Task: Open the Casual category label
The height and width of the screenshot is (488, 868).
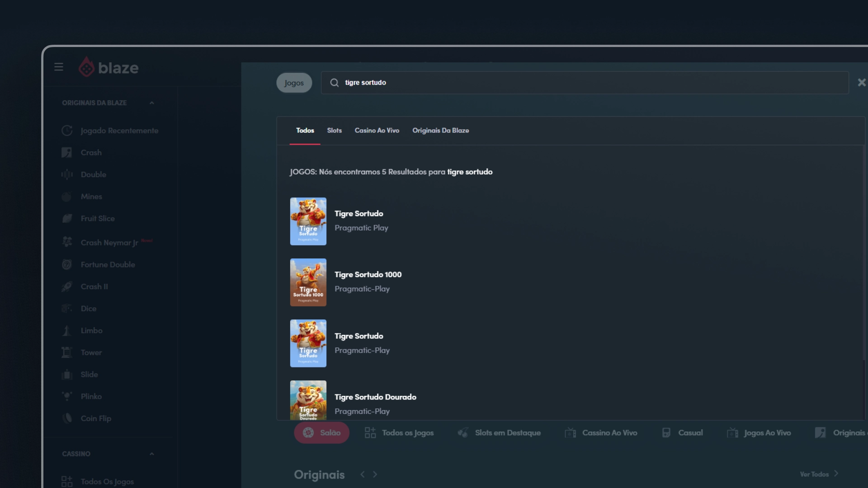Action: click(691, 433)
